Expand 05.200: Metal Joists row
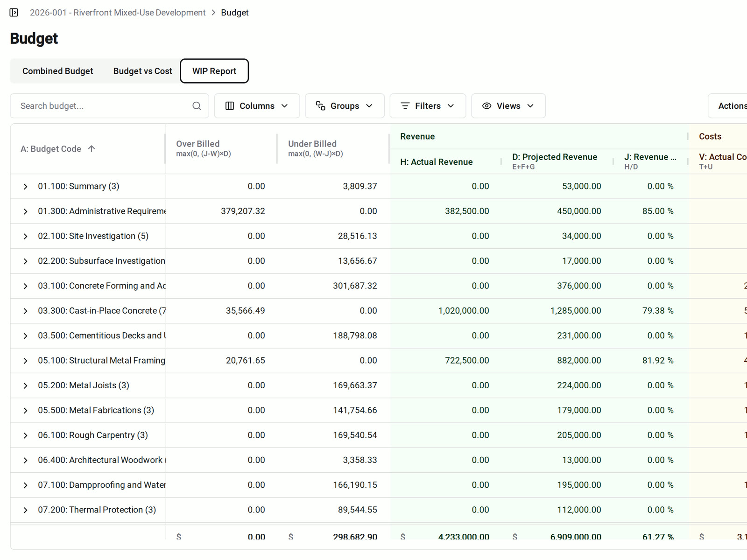 pos(25,386)
